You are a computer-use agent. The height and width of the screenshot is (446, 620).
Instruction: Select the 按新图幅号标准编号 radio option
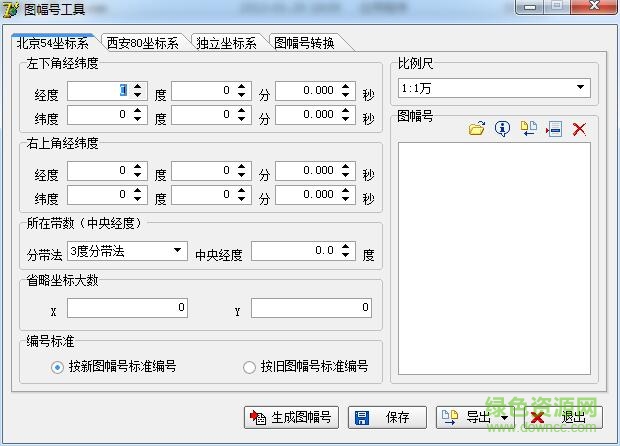click(x=57, y=367)
